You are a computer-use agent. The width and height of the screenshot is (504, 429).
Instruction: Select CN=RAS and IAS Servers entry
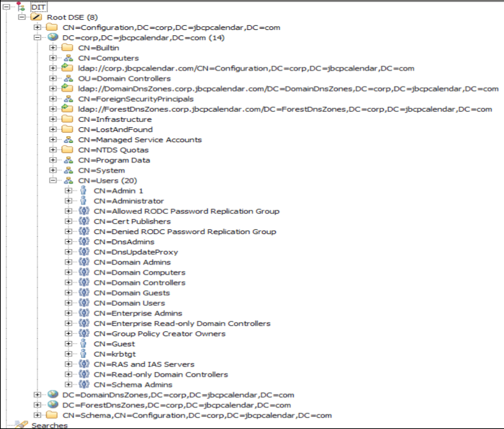(144, 364)
